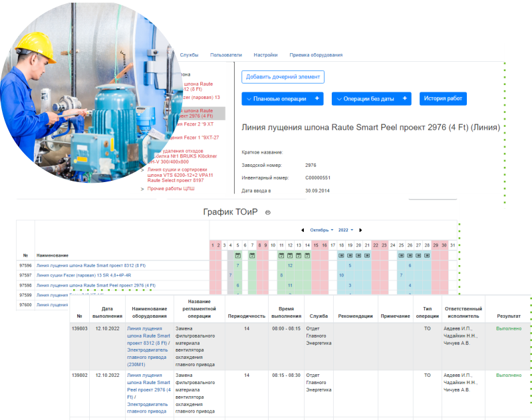This screenshot has width=532, height=420.
Task: Click plus icon on Операции без даты button
Action: coord(405,98)
